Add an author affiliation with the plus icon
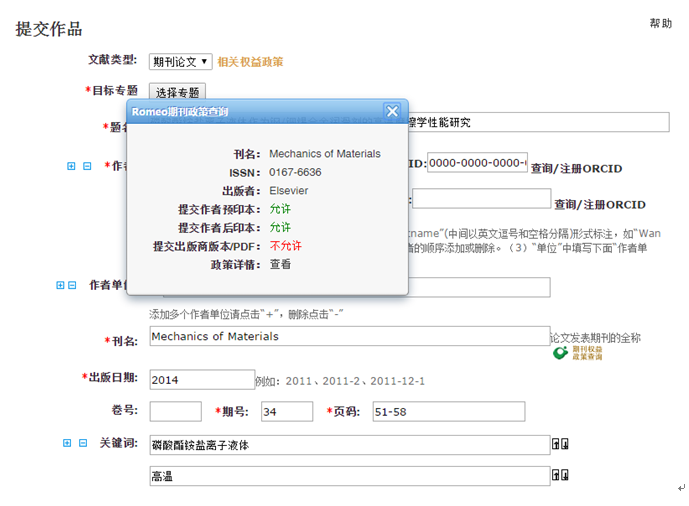689x506 pixels. [x=60, y=285]
